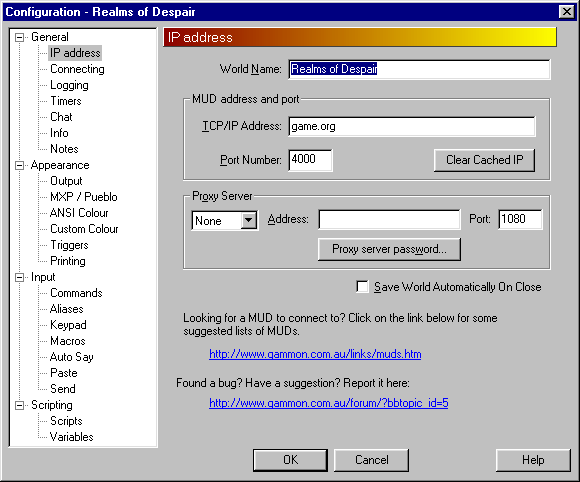This screenshot has height=482, width=580.
Task: Select Auto Say in the tree
Action: (72, 357)
